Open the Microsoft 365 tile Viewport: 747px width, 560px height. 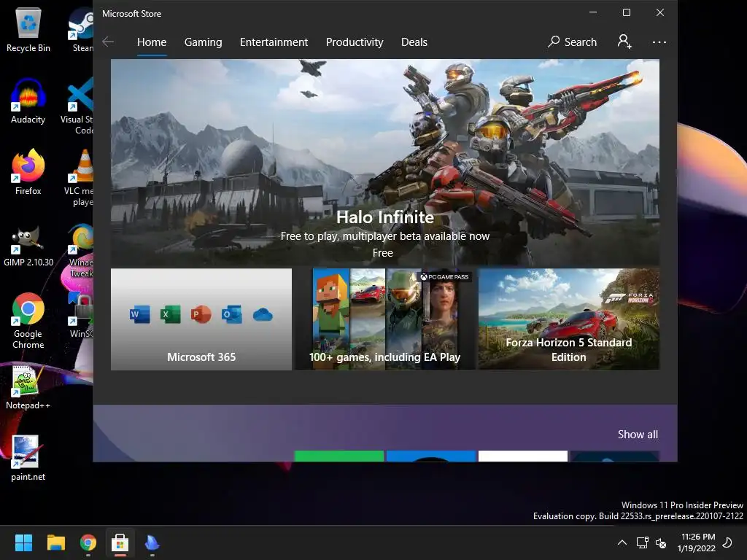[x=201, y=319]
